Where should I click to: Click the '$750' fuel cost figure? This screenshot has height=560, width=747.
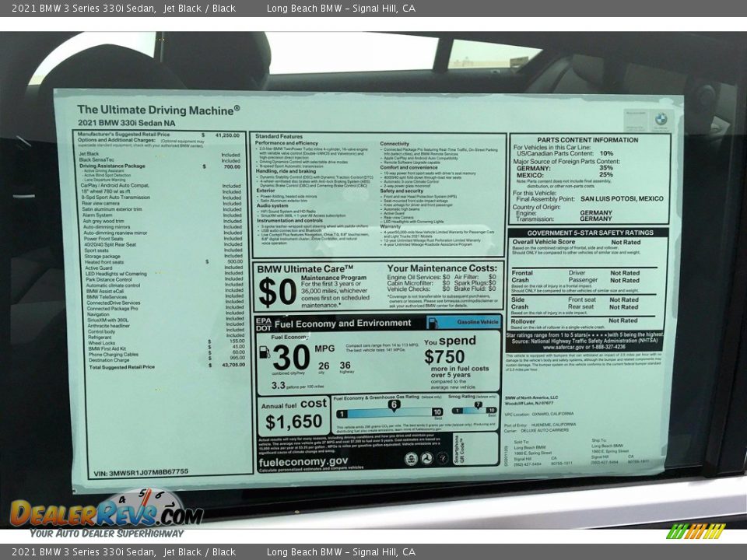click(444, 357)
